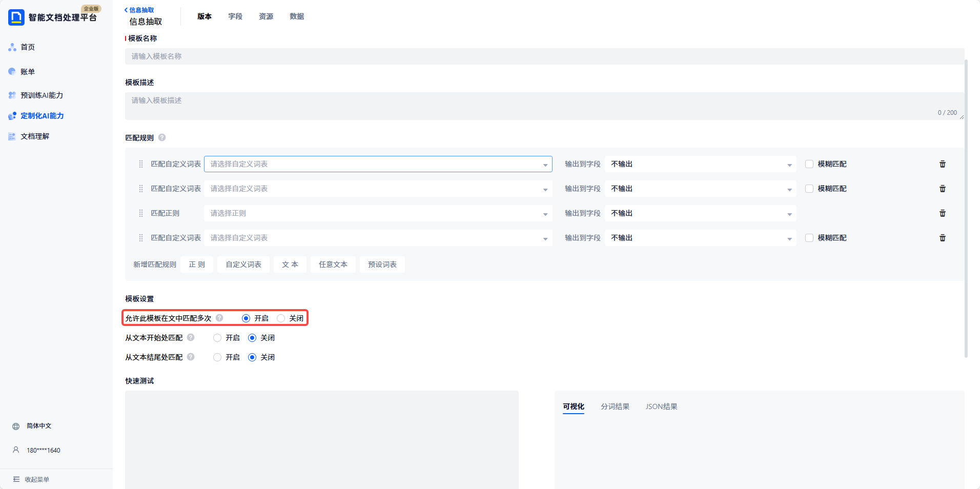Click the home icon next to 首页
This screenshot has height=489, width=980.
(12, 47)
